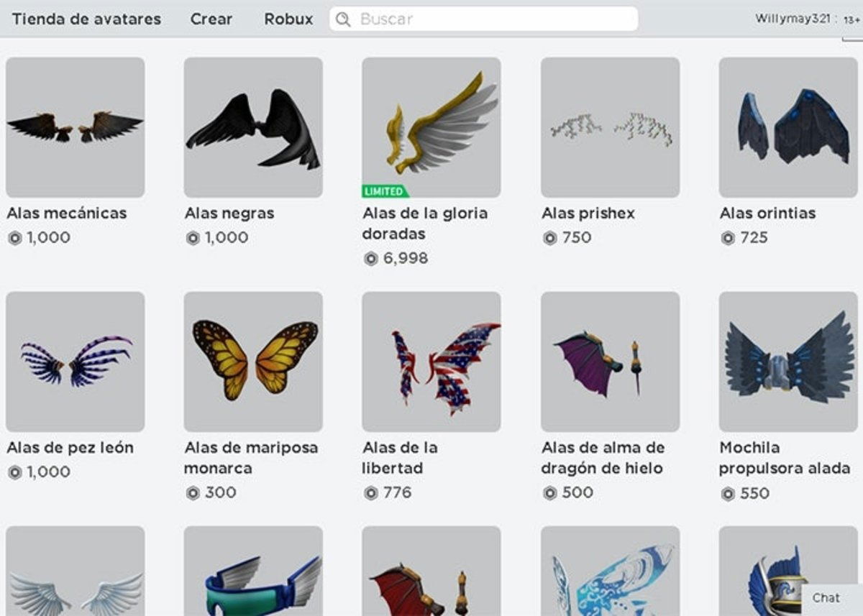The width and height of the screenshot is (863, 616).
Task: Open the Crear menu
Action: coord(211,19)
